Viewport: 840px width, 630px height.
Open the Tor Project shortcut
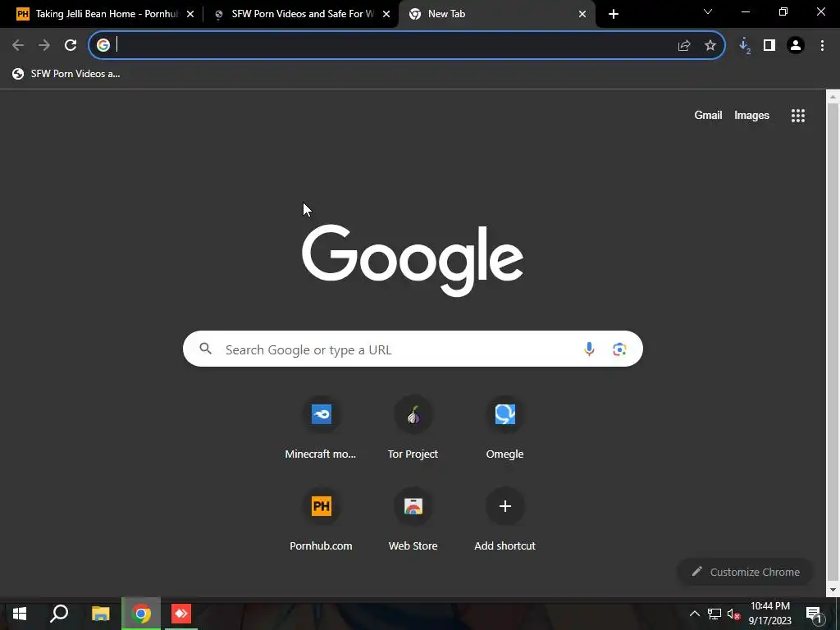point(413,428)
